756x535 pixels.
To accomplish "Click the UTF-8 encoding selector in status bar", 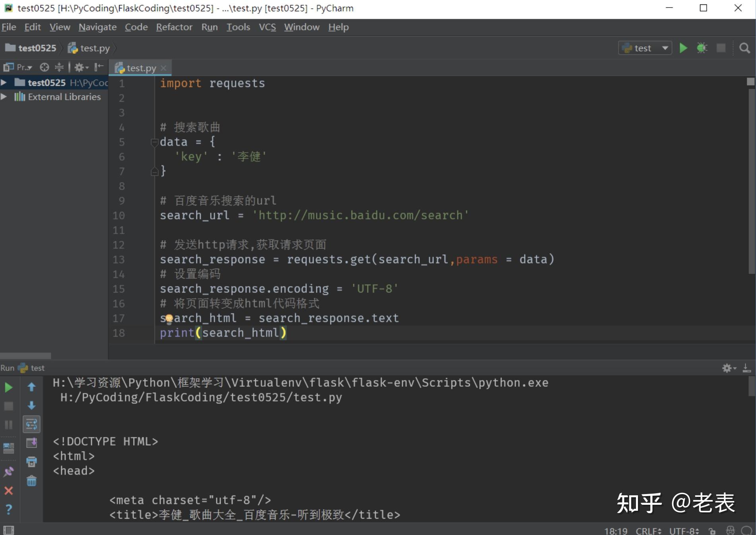I will (684, 531).
